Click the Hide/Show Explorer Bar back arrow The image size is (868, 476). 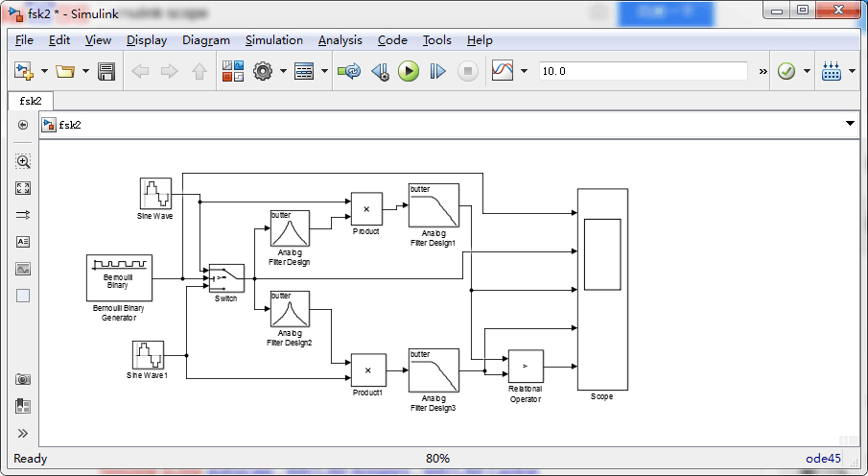tap(23, 125)
